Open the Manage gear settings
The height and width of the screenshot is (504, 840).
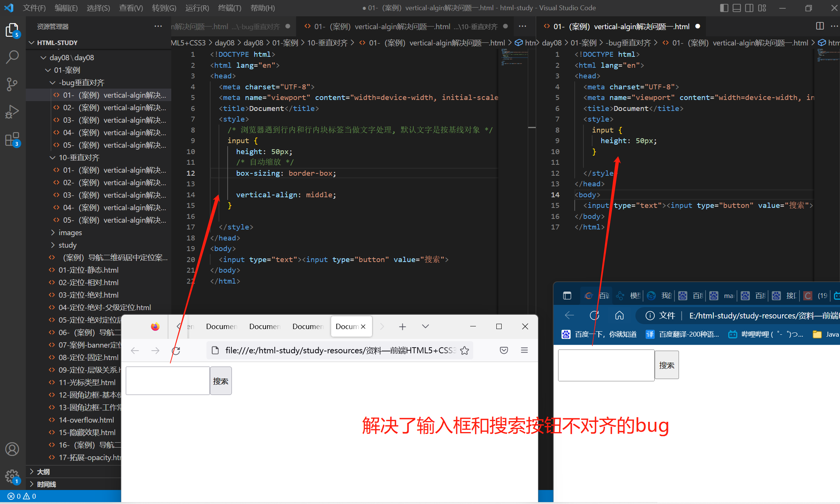(12, 476)
